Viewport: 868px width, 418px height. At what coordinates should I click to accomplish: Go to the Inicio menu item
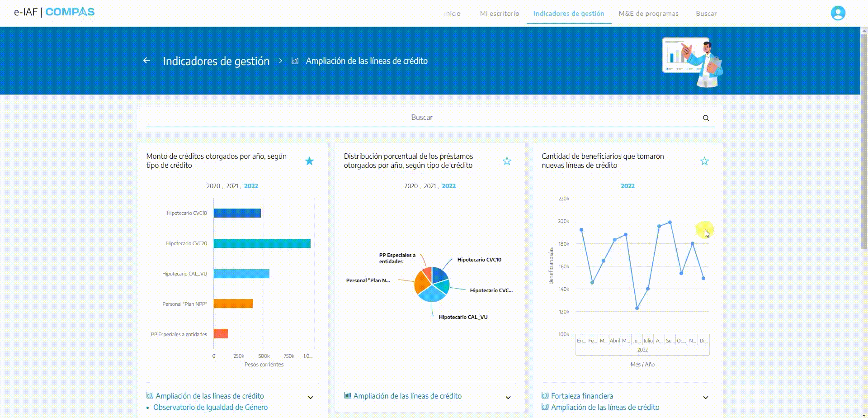tap(452, 14)
